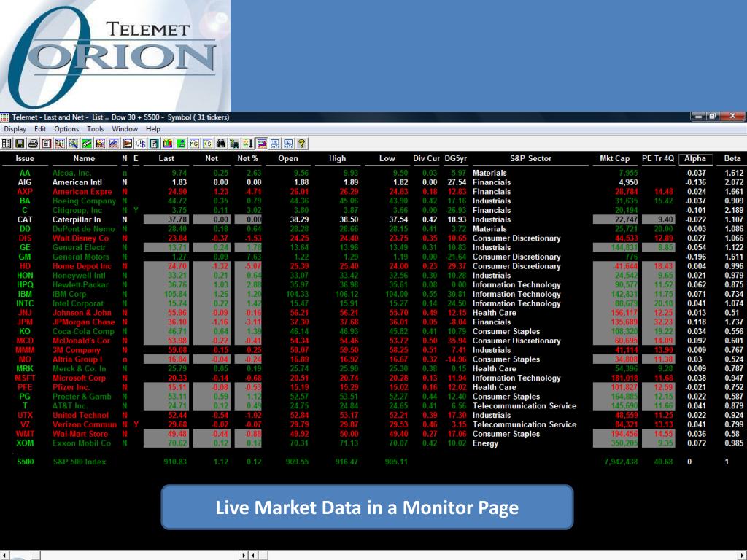Click the Energy sector cell for XOM
The width and height of the screenshot is (747, 560).
[485, 443]
